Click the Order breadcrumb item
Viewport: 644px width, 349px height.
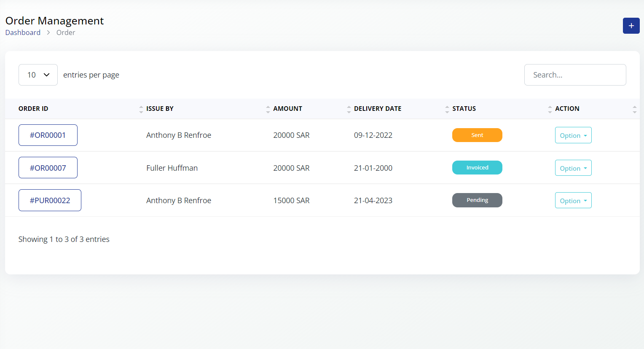coord(66,32)
